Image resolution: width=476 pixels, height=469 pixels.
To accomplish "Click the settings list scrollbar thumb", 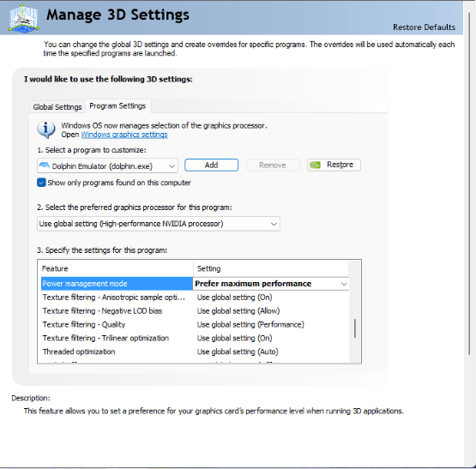I will (x=354, y=328).
